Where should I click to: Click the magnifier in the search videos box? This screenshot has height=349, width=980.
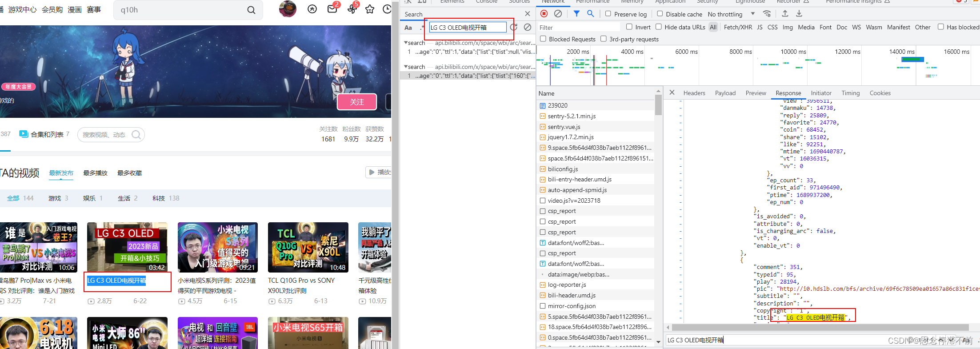136,135
